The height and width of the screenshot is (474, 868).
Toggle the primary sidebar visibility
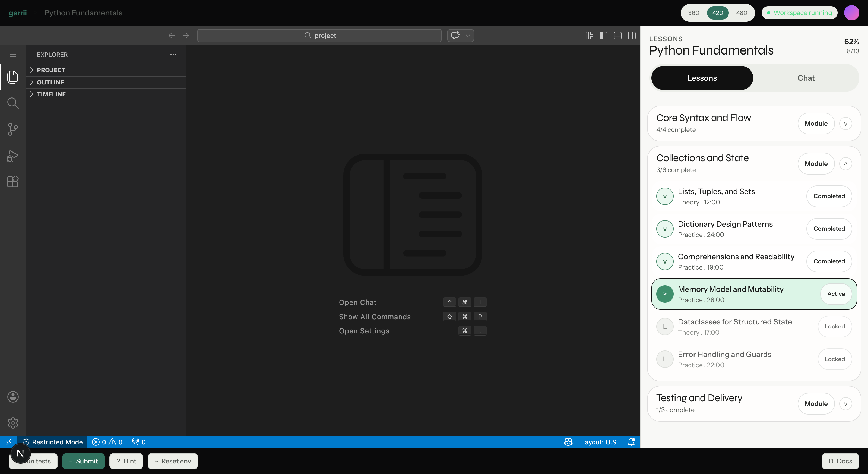click(x=603, y=35)
